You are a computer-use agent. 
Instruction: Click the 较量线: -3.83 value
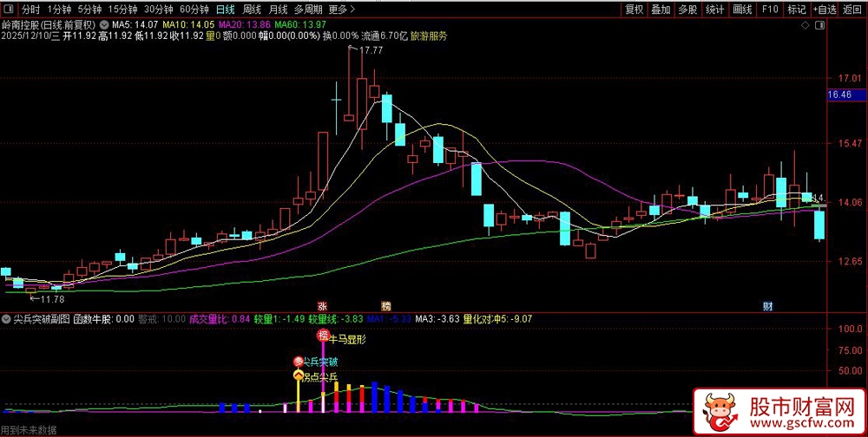tap(336, 318)
